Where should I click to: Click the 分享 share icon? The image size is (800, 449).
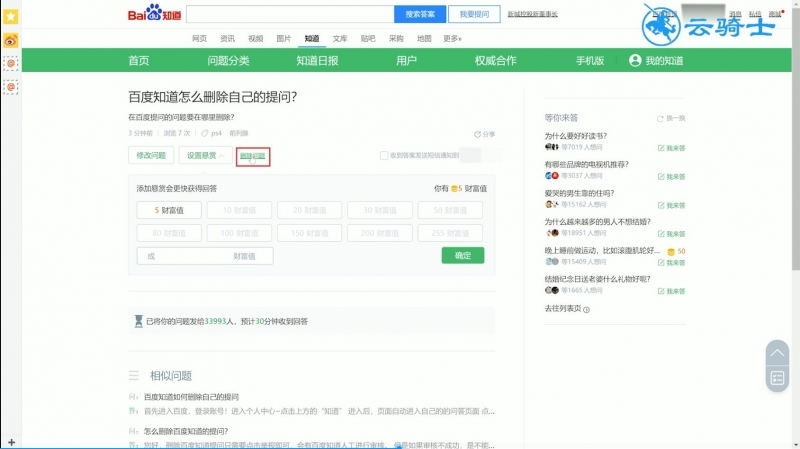[x=477, y=134]
